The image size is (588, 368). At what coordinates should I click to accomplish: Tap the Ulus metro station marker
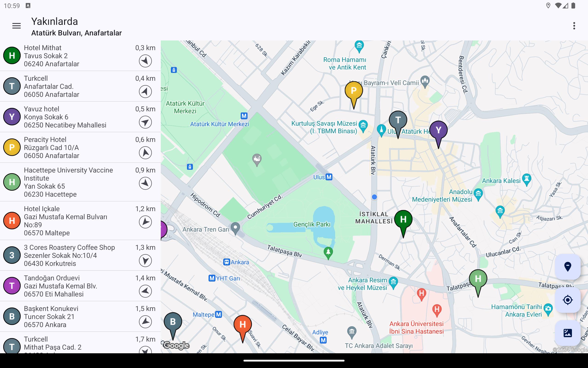click(329, 177)
